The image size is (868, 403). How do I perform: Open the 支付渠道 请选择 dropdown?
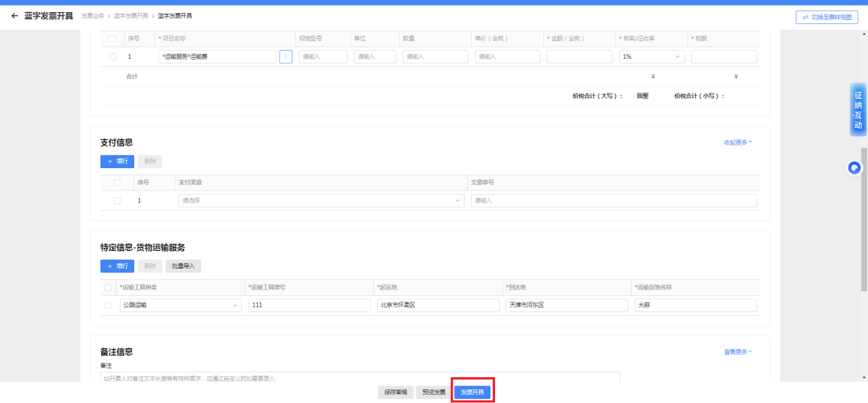pyautogui.click(x=321, y=200)
